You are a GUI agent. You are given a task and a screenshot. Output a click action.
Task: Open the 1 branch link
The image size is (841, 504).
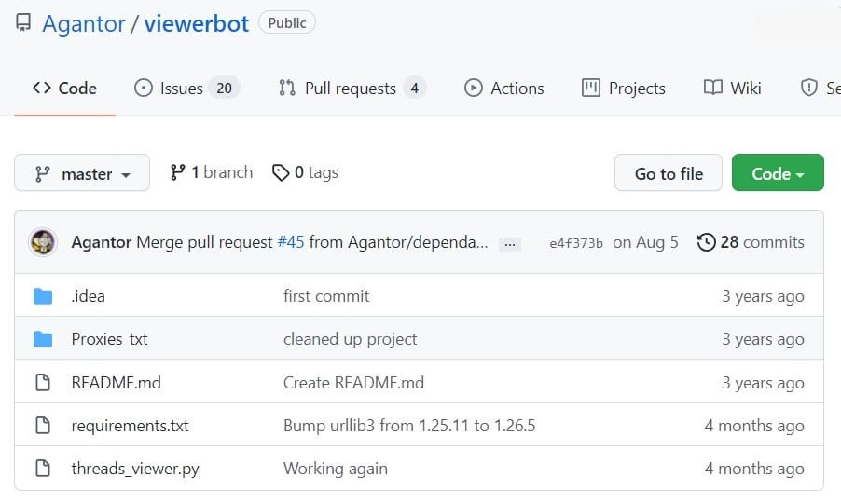coord(212,172)
